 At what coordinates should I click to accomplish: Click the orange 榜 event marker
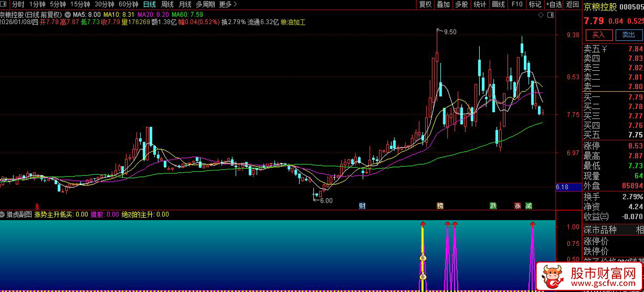point(440,206)
